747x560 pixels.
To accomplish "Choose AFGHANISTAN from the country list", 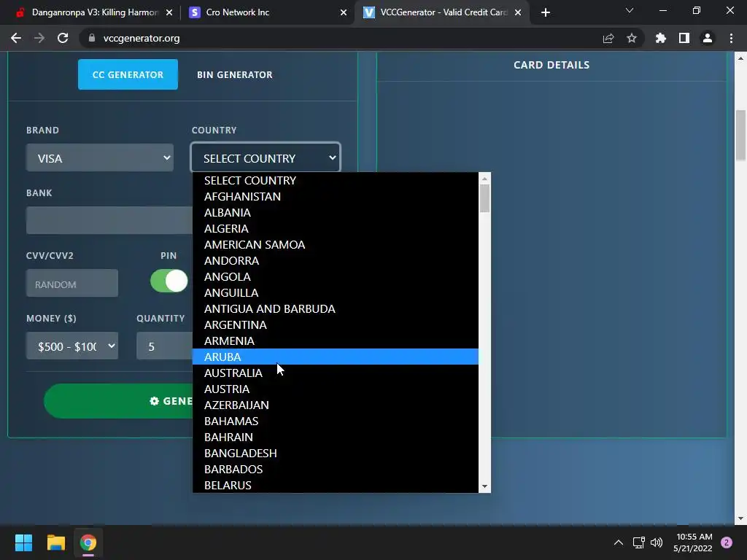I will 335,197.
